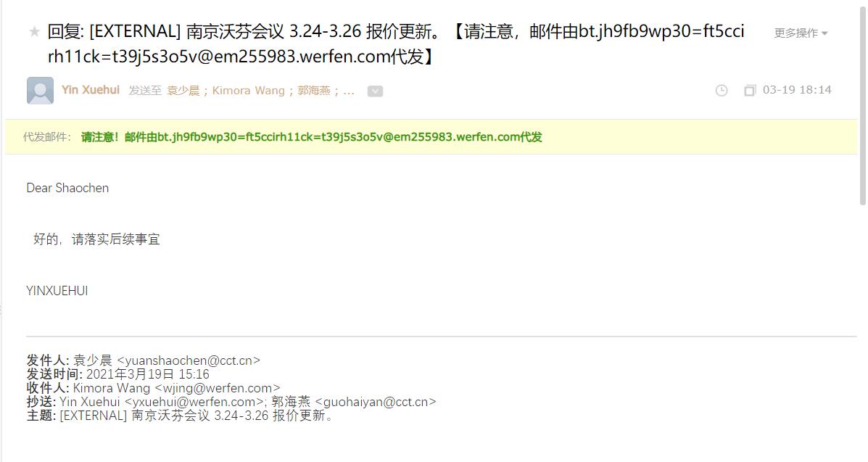Click the green 代发 warning notice text
Screen dimensions: 868x462
pos(312,137)
